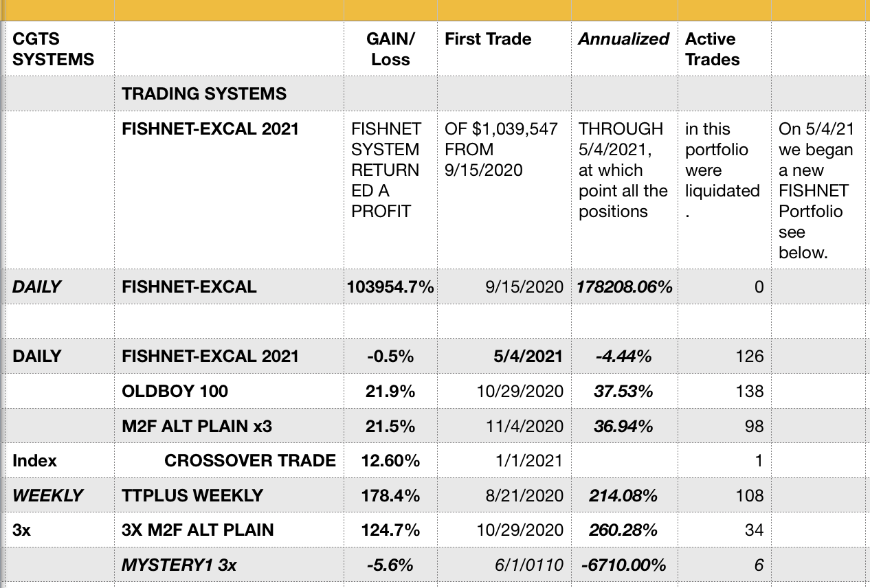870x588 pixels.
Task: Select the 12.60% gain cell
Action: [x=390, y=461]
